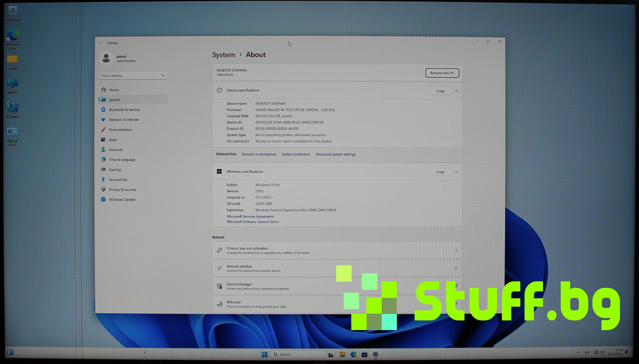Open Windows Update settings
The height and width of the screenshot is (364, 639).
click(x=133, y=200)
